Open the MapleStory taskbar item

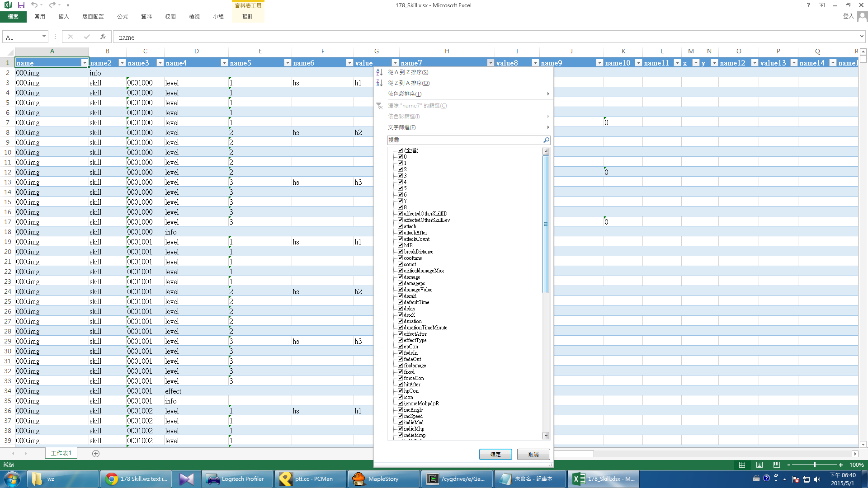(x=384, y=479)
